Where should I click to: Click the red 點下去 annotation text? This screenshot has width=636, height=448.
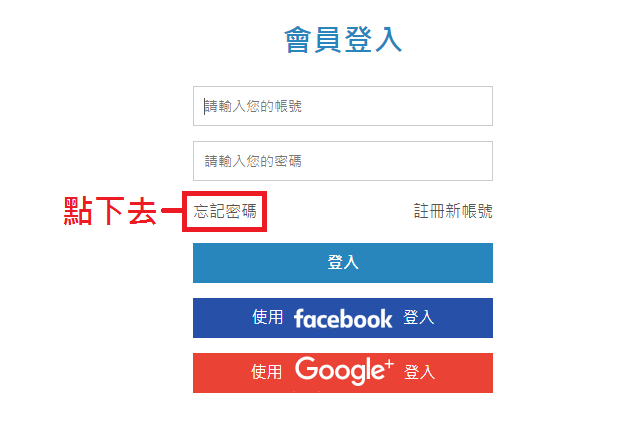click(x=110, y=211)
